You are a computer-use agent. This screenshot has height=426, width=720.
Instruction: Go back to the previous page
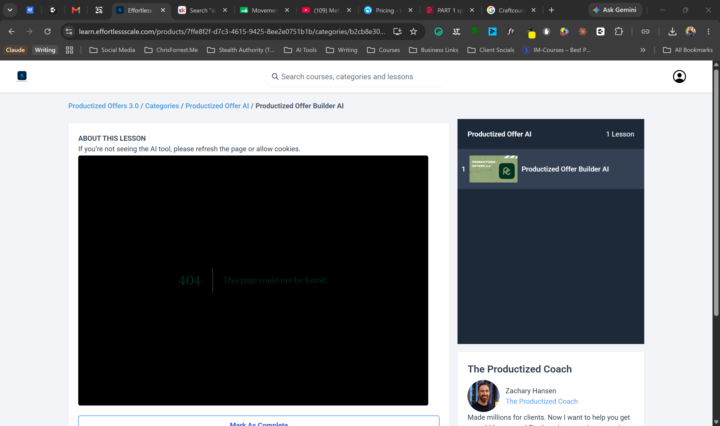click(11, 31)
